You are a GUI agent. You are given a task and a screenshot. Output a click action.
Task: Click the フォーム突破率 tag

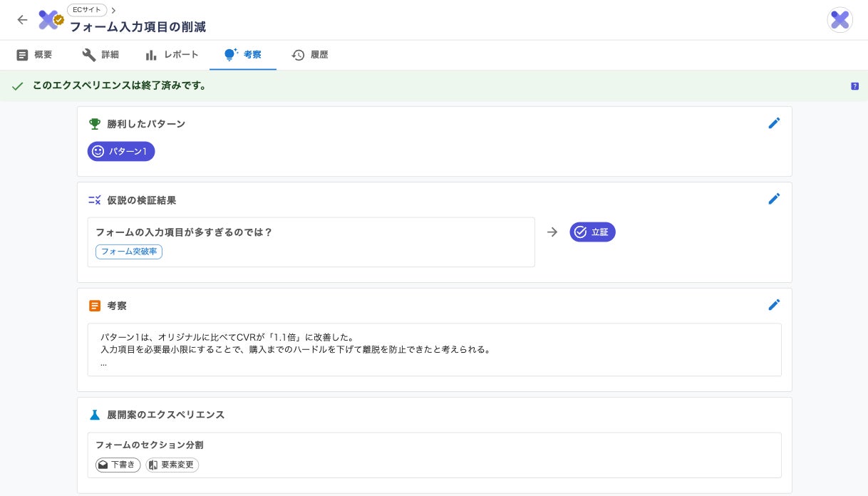[129, 252]
